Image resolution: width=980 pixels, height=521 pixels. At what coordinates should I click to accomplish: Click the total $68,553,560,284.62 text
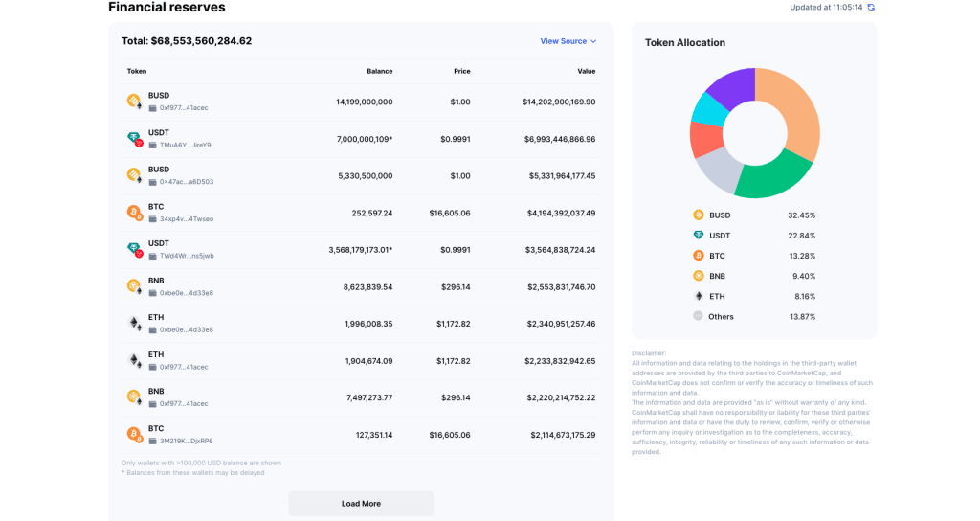click(x=201, y=41)
